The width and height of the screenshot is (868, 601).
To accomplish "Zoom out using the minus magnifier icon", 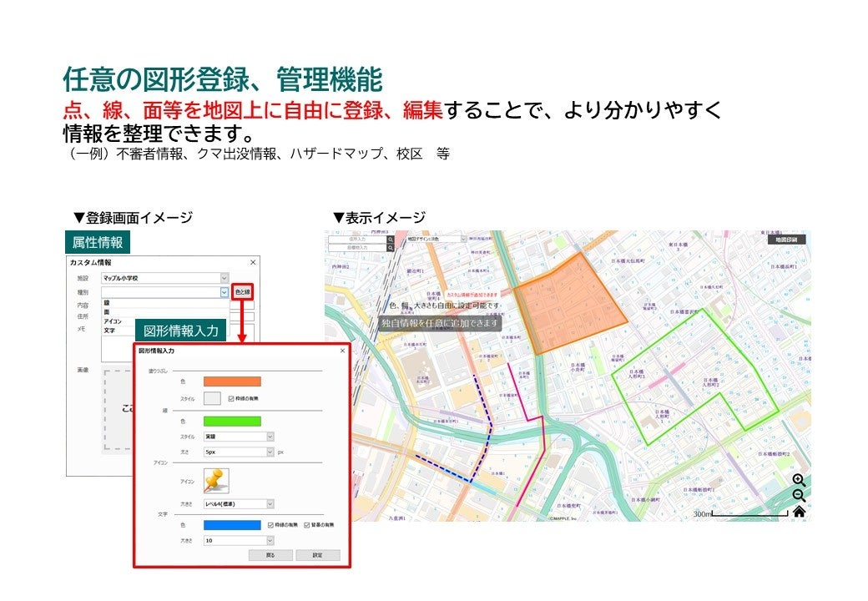I will [798, 494].
